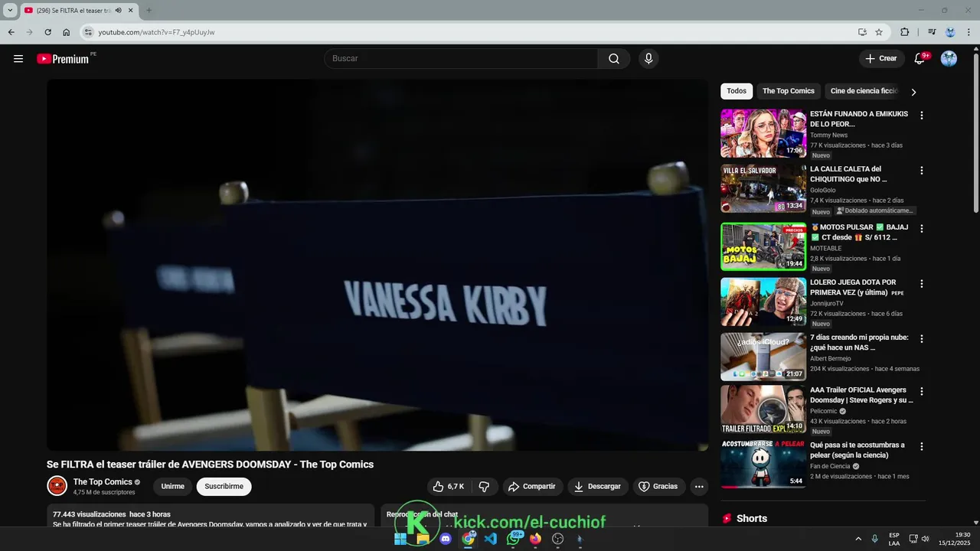This screenshot has width=980, height=551.
Task: Open WhatsApp from taskbar
Action: tap(514, 539)
